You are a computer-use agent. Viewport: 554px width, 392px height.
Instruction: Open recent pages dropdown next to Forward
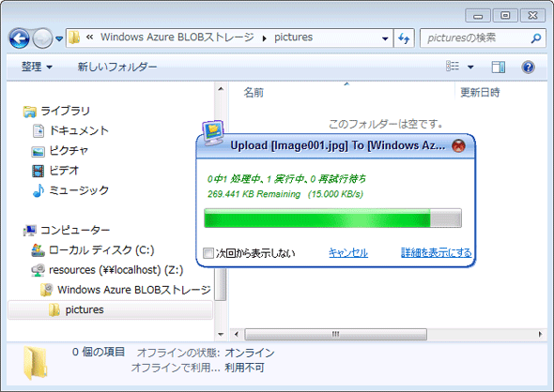tap(59, 38)
